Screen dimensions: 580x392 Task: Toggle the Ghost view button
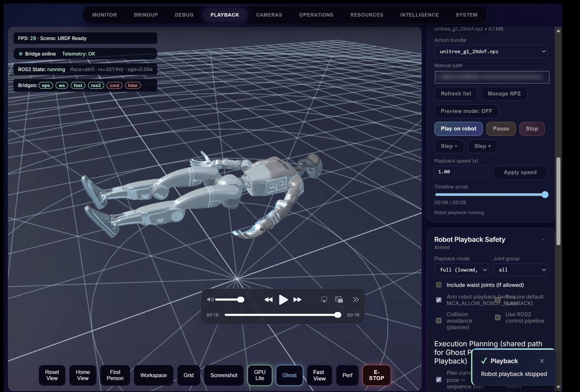point(289,375)
